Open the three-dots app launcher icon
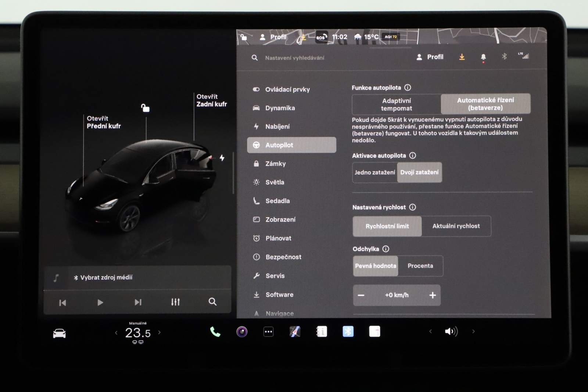Viewport: 588px width, 392px height. pyautogui.click(x=268, y=332)
